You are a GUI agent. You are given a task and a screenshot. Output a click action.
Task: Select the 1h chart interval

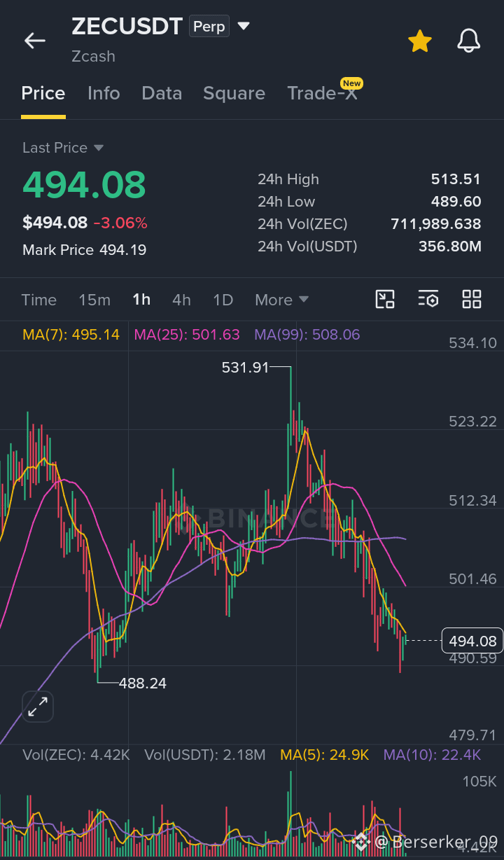click(141, 300)
